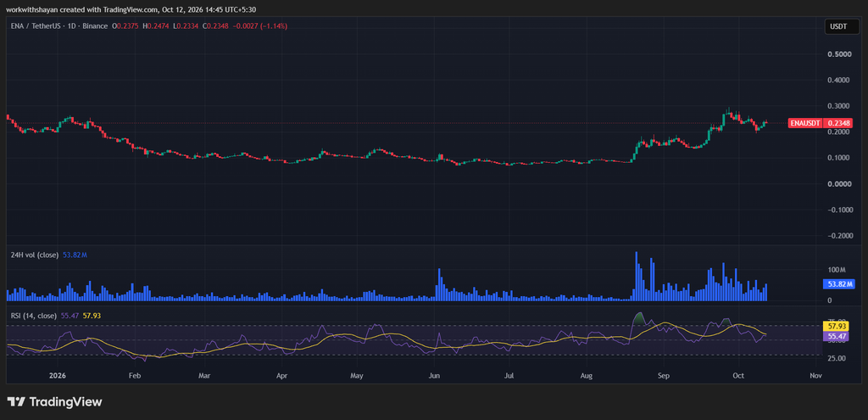Click the Aug label on time axis
The image size is (868, 420).
(x=587, y=376)
